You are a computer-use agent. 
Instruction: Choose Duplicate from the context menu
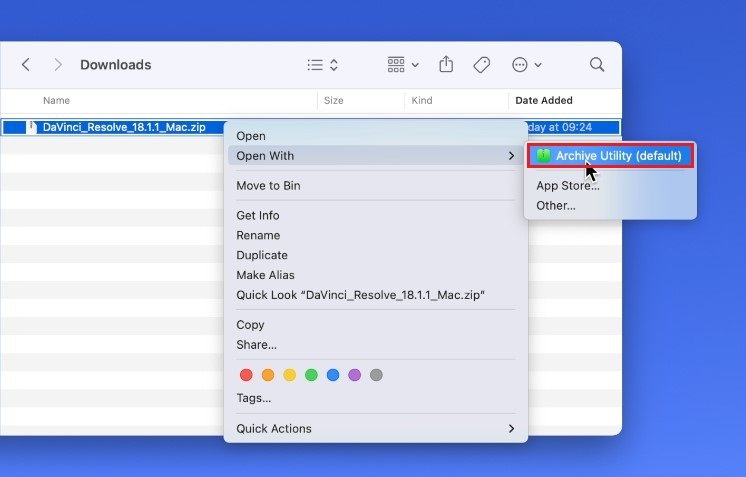coord(375,255)
